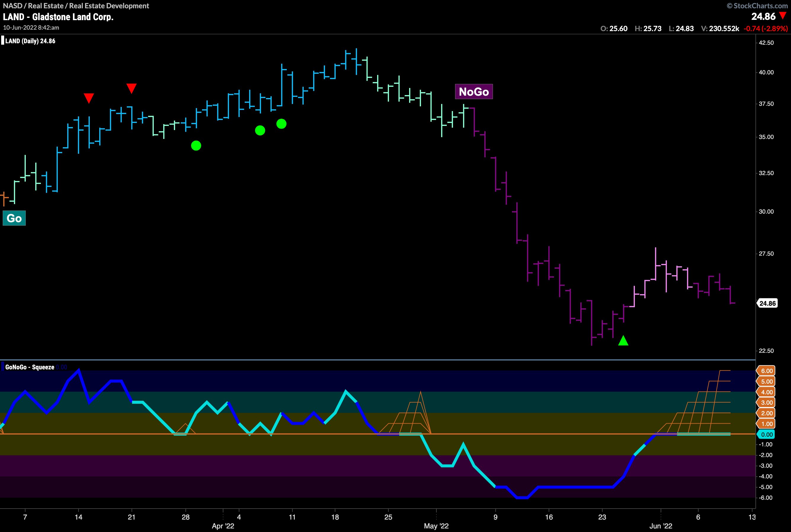Image resolution: width=791 pixels, height=532 pixels.
Task: Click the L: 24.83 low value
Action: pyautogui.click(x=681, y=28)
